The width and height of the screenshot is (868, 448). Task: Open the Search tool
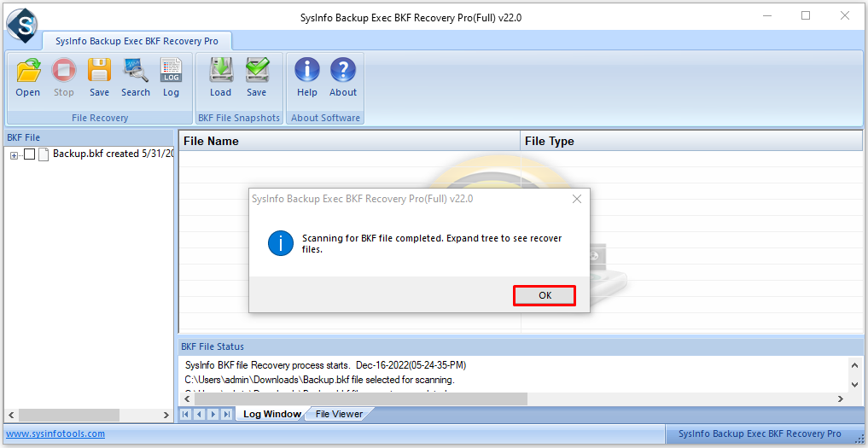[x=136, y=79]
